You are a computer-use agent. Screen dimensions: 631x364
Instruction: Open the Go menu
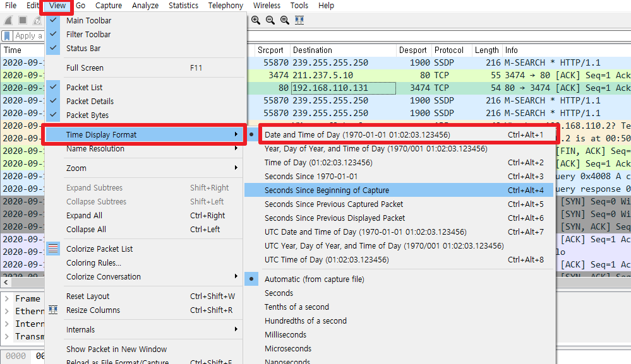pyautogui.click(x=80, y=6)
